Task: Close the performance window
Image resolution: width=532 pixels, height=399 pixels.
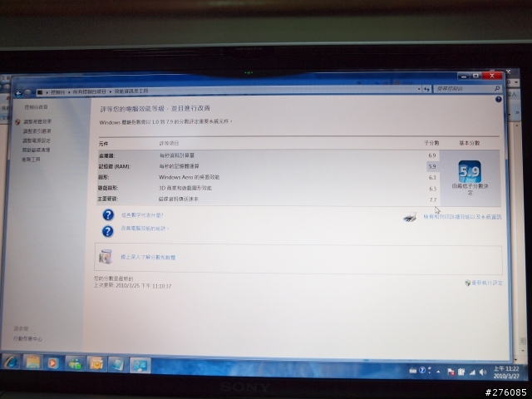Action: pyautogui.click(x=492, y=76)
